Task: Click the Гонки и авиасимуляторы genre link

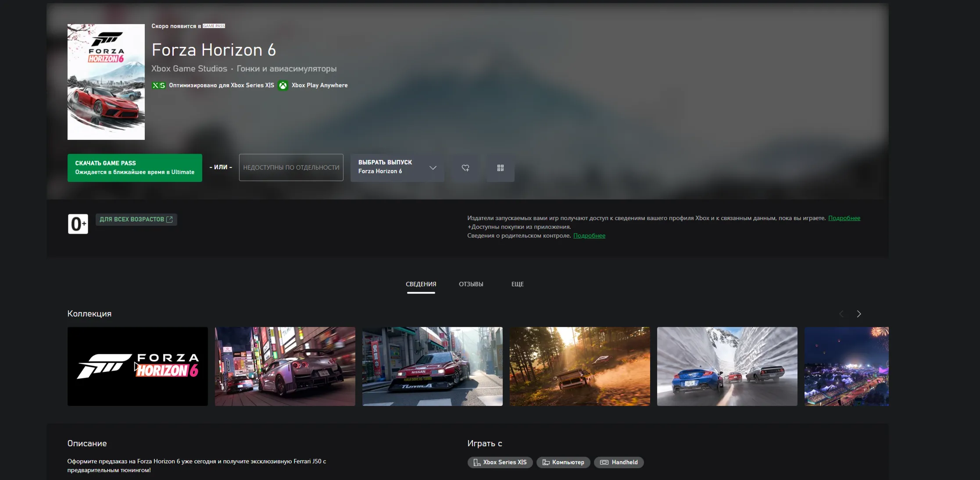Action: [287, 69]
